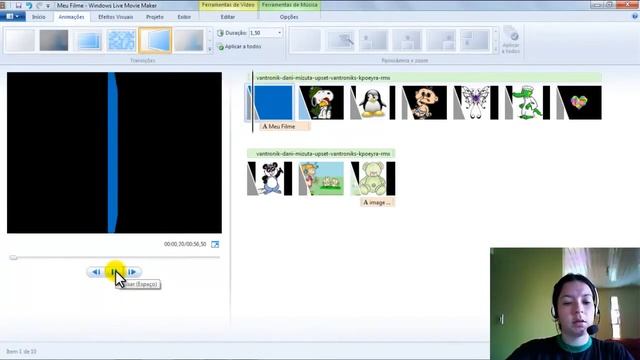Click Aplicar a todos for transitions
Image resolution: width=640 pixels, height=360 pixels.
point(240,47)
